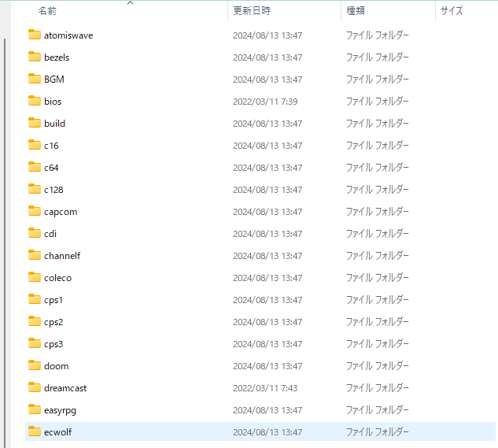Select the ecwolf folder name
Image resolution: width=498 pixels, height=448 pixels.
click(57, 432)
